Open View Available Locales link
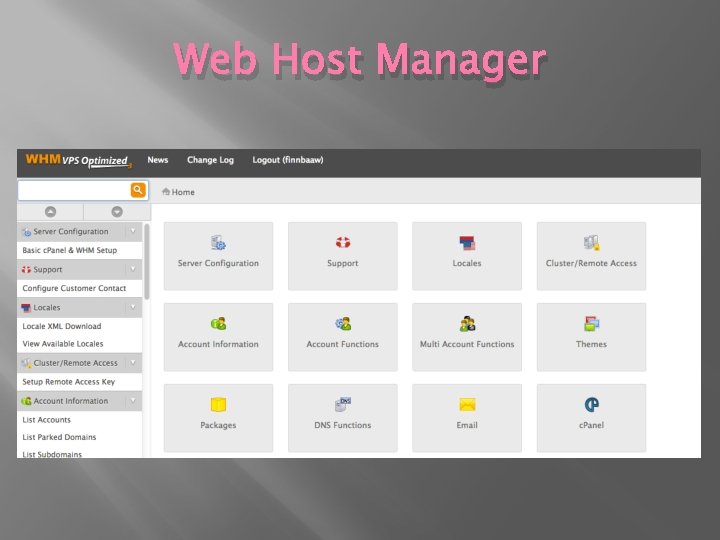This screenshot has width=720, height=540. pyautogui.click(x=63, y=343)
